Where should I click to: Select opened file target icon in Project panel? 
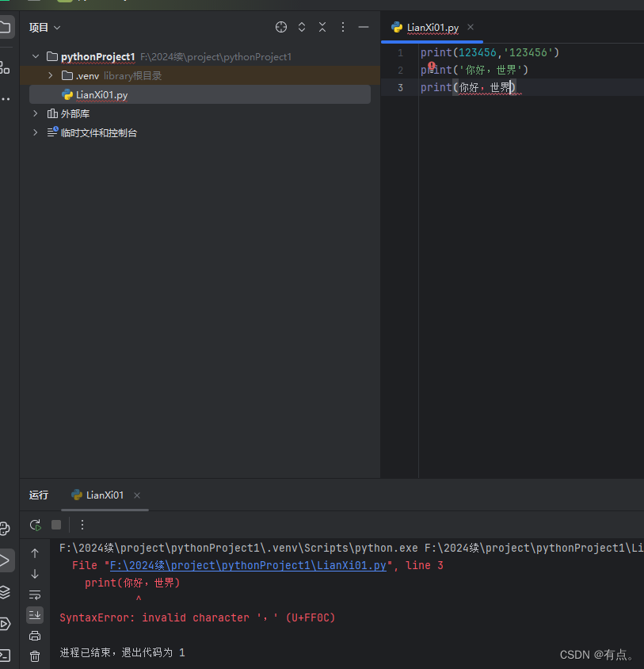[x=281, y=27]
